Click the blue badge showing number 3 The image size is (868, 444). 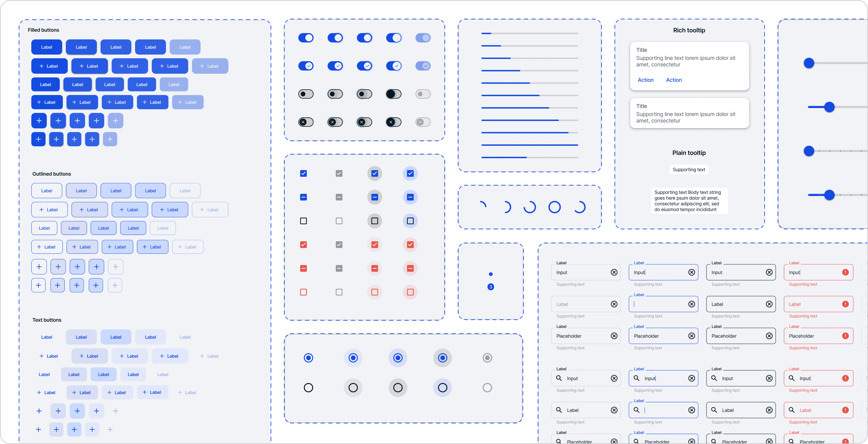tap(491, 287)
